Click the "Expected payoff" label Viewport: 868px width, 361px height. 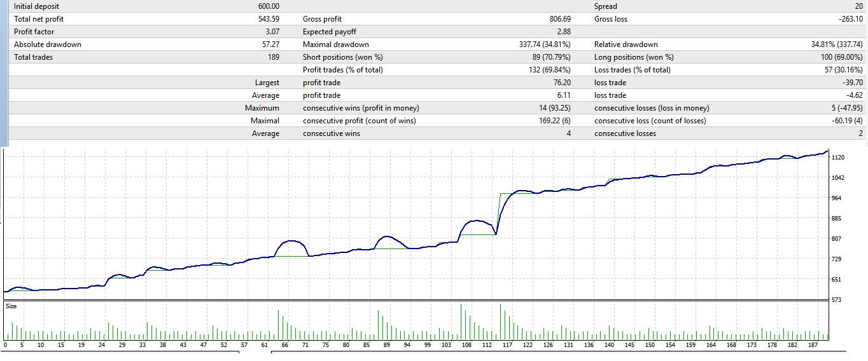coord(330,32)
